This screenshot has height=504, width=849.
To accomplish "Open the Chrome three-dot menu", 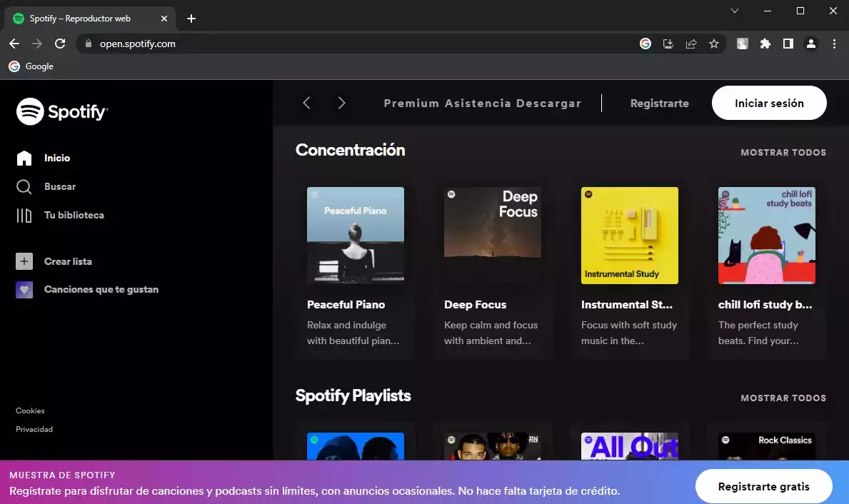I will [x=834, y=44].
